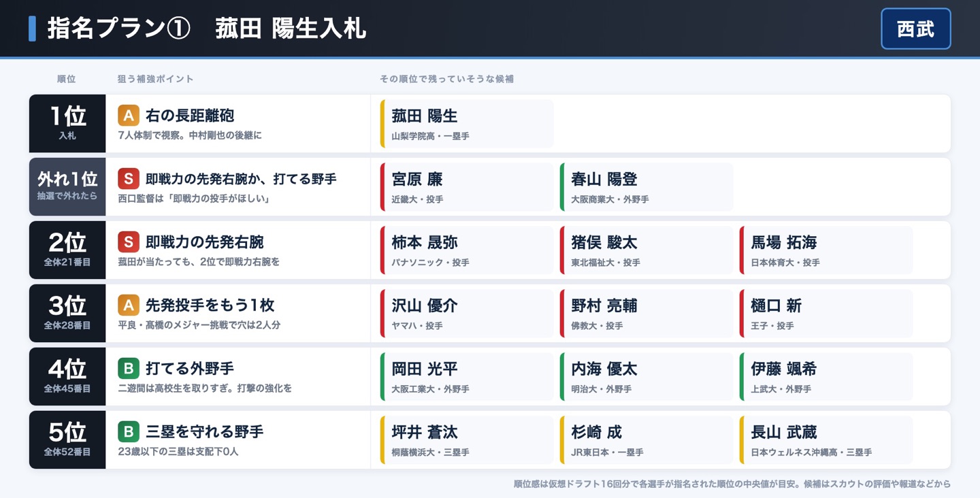
Task: Click the note 7人体制で視察。中村剛也の後継に
Action: click(x=190, y=135)
